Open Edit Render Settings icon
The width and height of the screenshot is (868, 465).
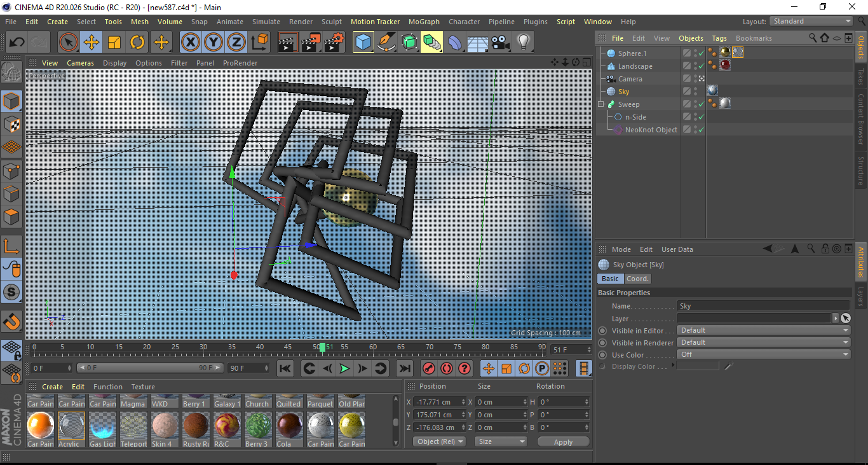pyautogui.click(x=334, y=43)
